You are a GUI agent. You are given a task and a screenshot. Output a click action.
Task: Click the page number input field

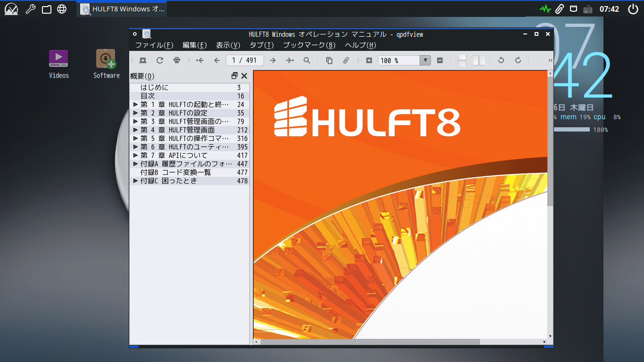tap(245, 60)
